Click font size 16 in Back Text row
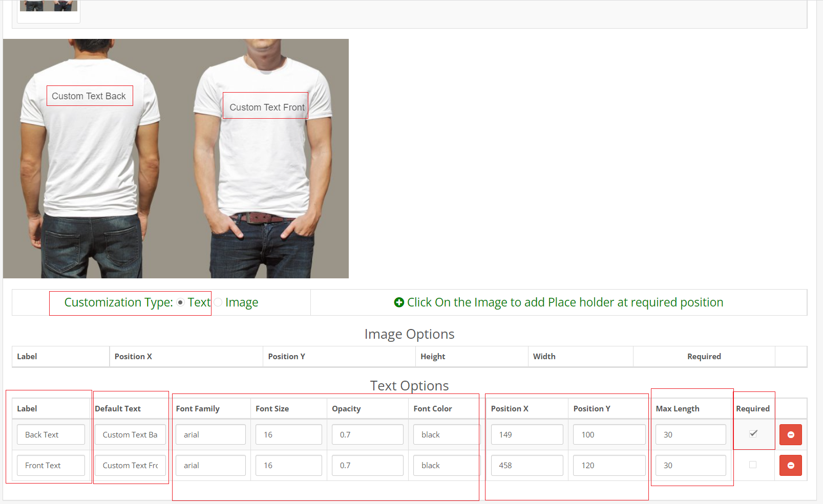Screen dimensions: 823x504 click(289, 434)
